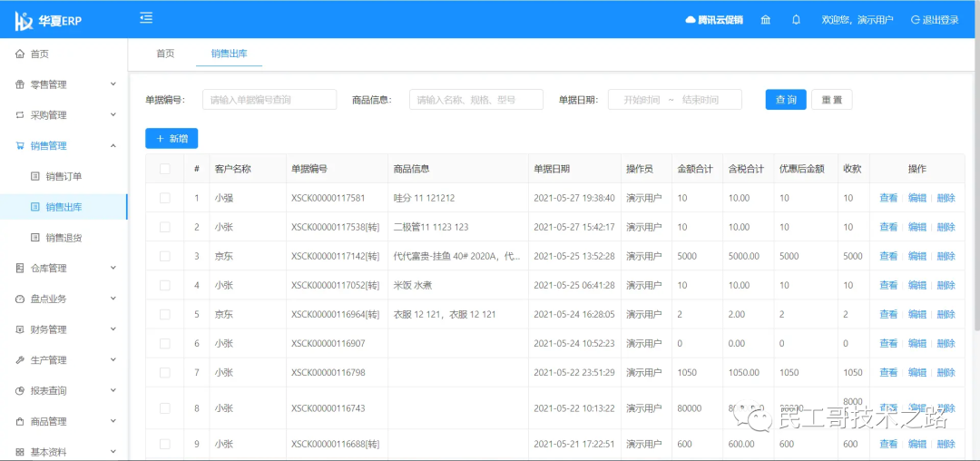Viewport: 980px width, 461px height.
Task: Expand the 报表查询 menu chevron
Action: (113, 390)
